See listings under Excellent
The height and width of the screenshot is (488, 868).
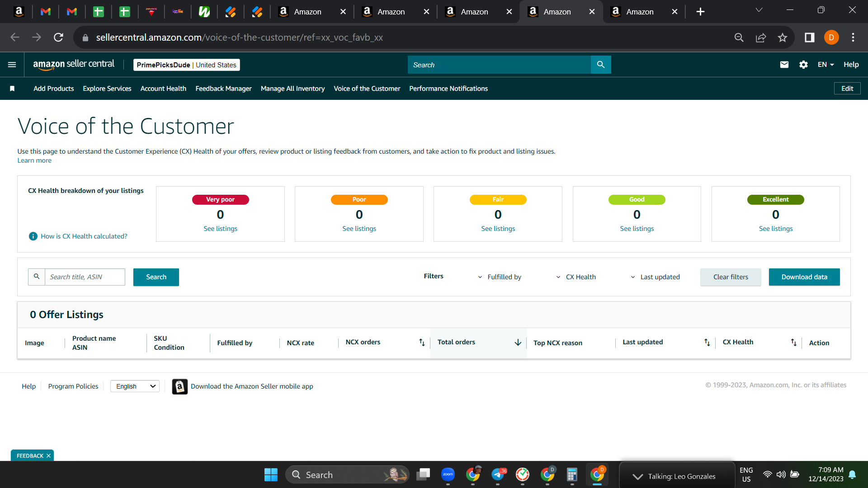(x=776, y=229)
